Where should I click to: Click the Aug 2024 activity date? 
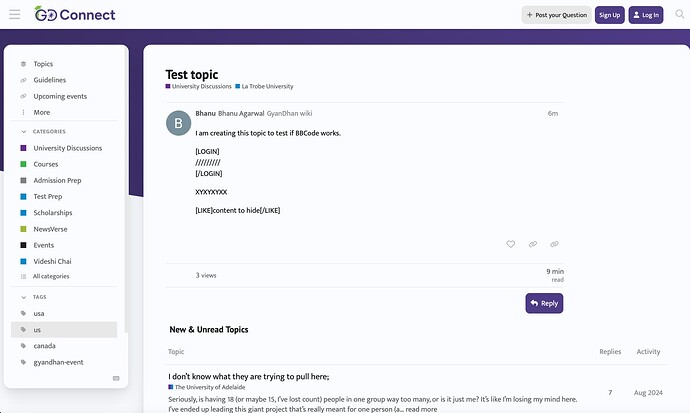tap(648, 392)
